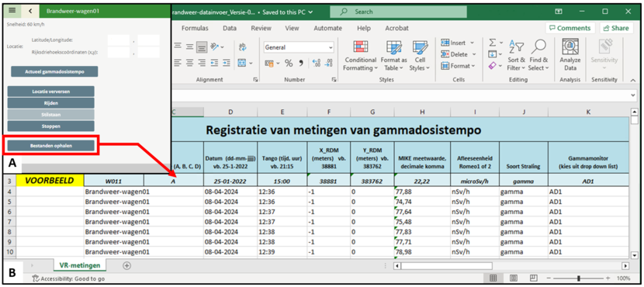Click the Clear eraser icon

(x=493, y=66)
